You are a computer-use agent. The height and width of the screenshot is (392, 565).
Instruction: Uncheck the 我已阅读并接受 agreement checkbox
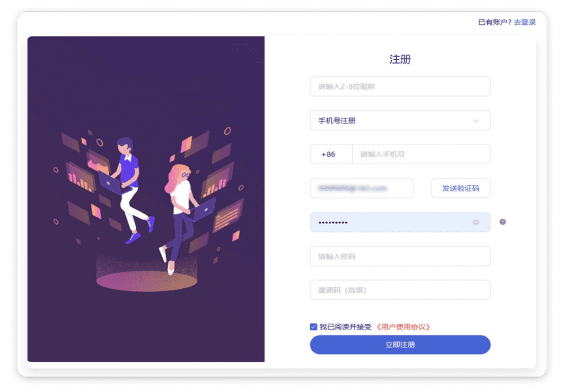[313, 327]
